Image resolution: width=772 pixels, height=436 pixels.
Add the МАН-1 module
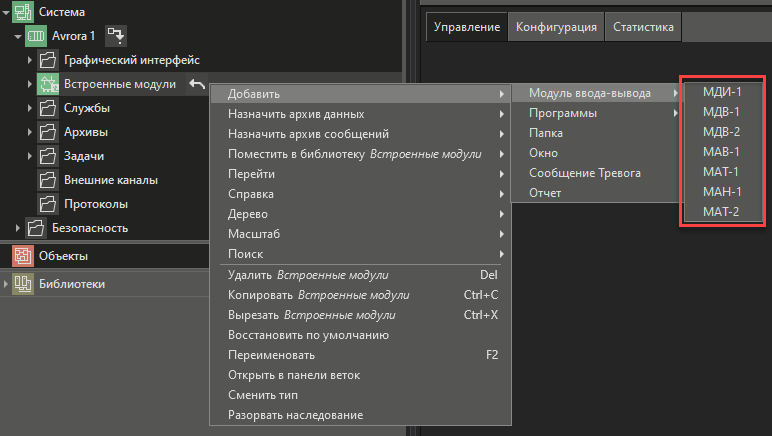click(723, 192)
